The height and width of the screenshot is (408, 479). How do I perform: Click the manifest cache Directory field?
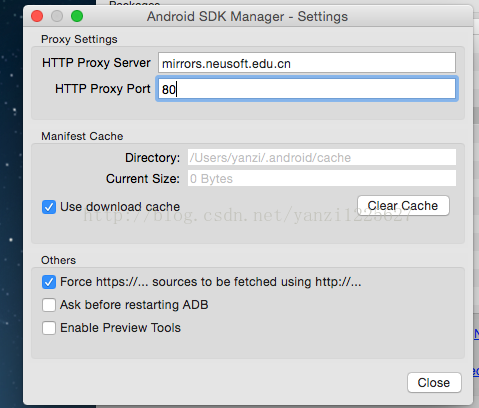tap(322, 157)
